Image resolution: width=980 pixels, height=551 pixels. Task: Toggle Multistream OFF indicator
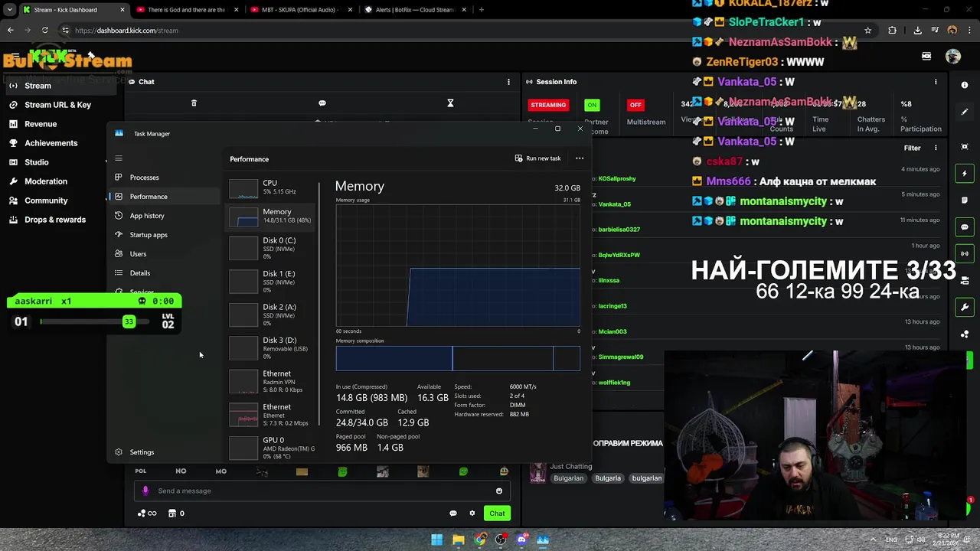point(635,105)
